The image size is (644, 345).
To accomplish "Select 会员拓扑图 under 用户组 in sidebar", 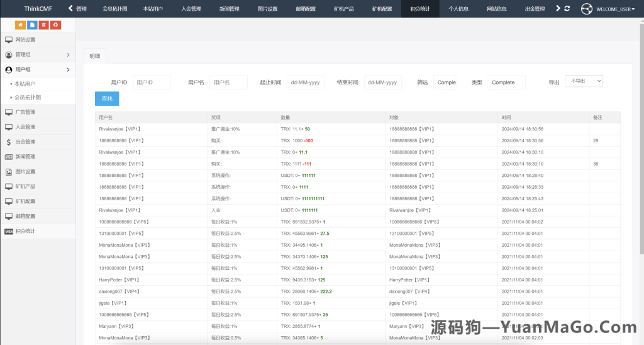I will (38, 98).
